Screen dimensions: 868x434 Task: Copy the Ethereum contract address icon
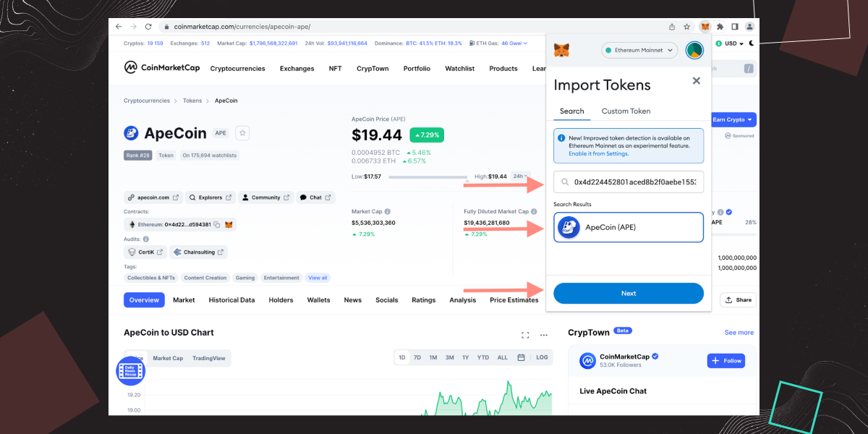tap(217, 225)
